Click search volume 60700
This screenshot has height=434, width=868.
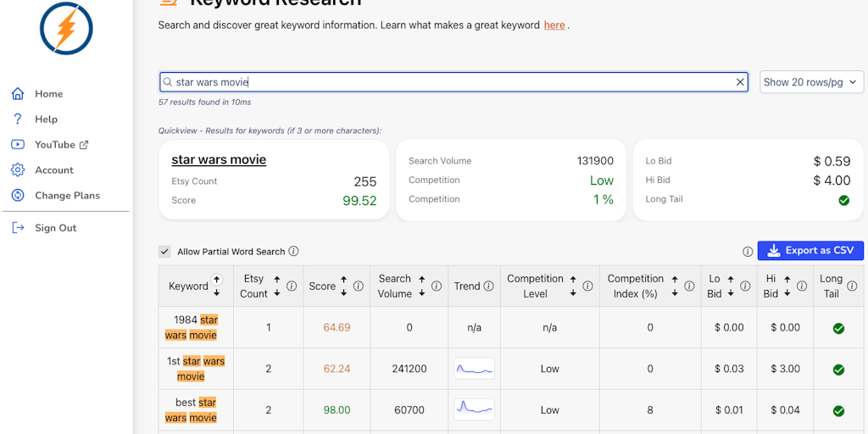pyautogui.click(x=409, y=410)
